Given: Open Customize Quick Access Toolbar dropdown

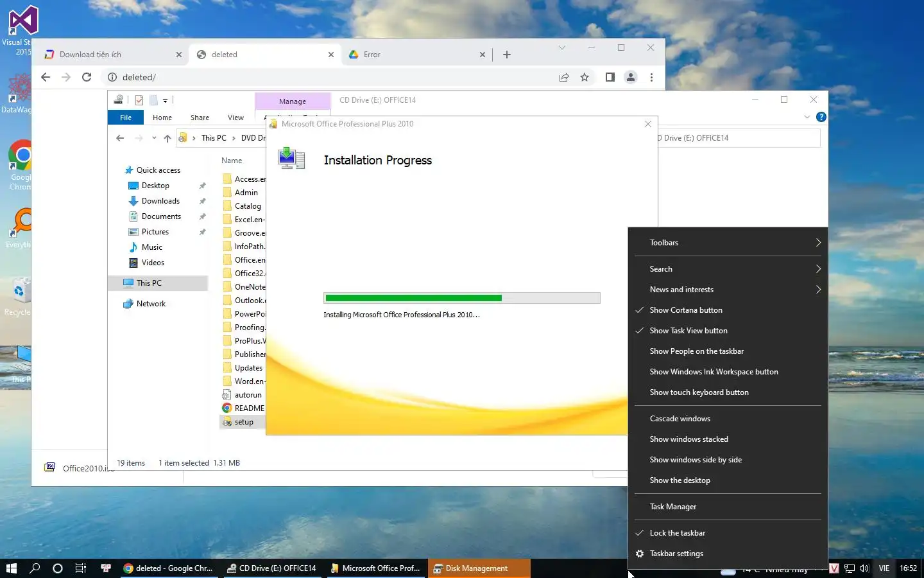Looking at the screenshot, I should point(165,100).
